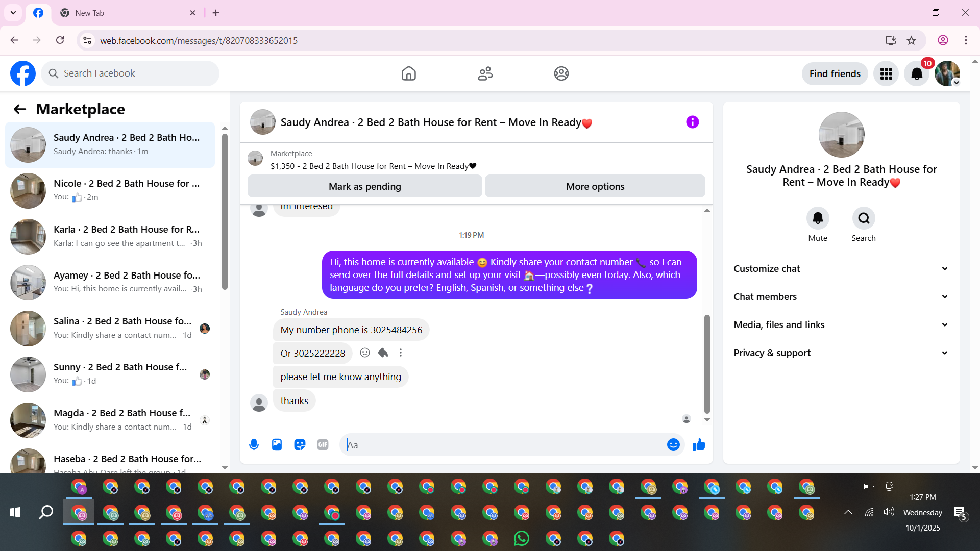Click the Mark as pending button
Screen dimensions: 980x551
coord(364,187)
